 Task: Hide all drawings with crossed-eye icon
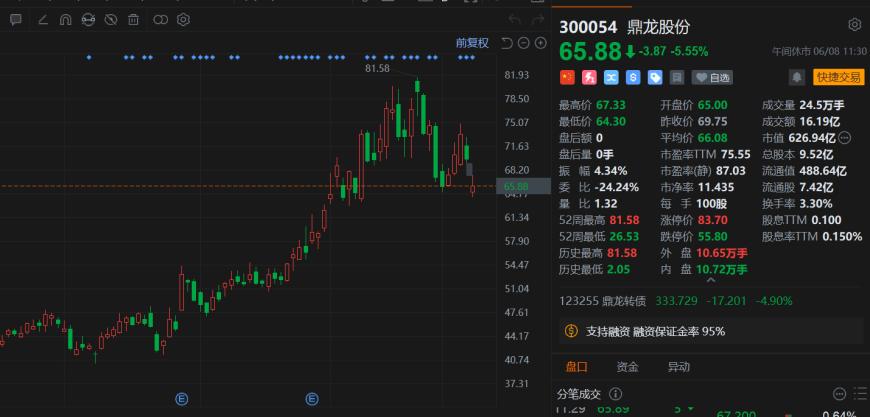tap(111, 21)
